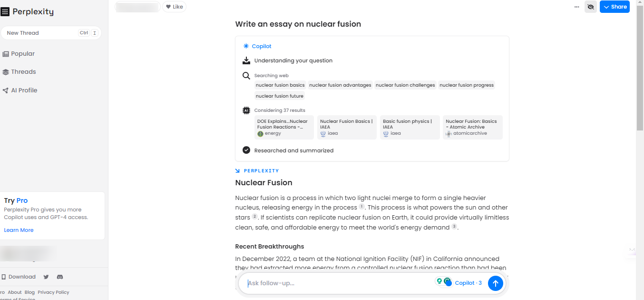Click the Learn More link

click(x=19, y=230)
